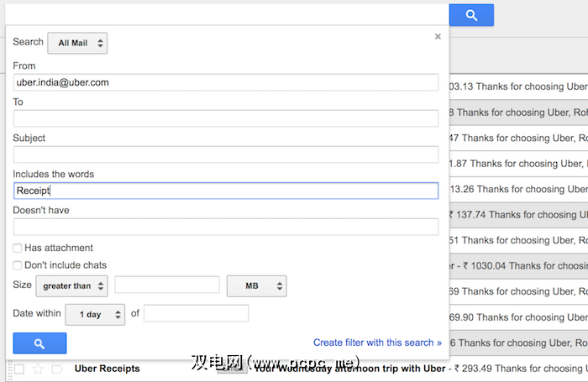Open the email with 1.87 Thanks for choosing Uber
The width and height of the screenshot is (588, 382).
point(518,164)
